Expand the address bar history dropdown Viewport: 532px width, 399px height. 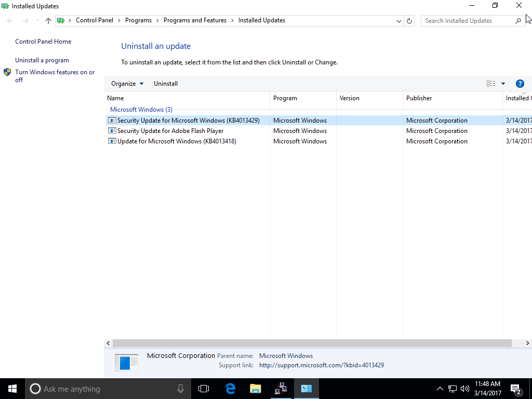(x=398, y=21)
